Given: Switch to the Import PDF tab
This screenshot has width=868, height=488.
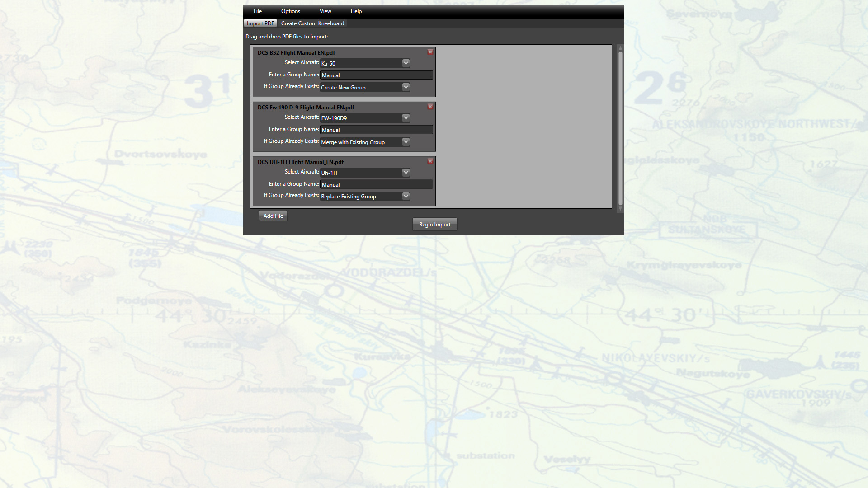Looking at the screenshot, I should 260,23.
